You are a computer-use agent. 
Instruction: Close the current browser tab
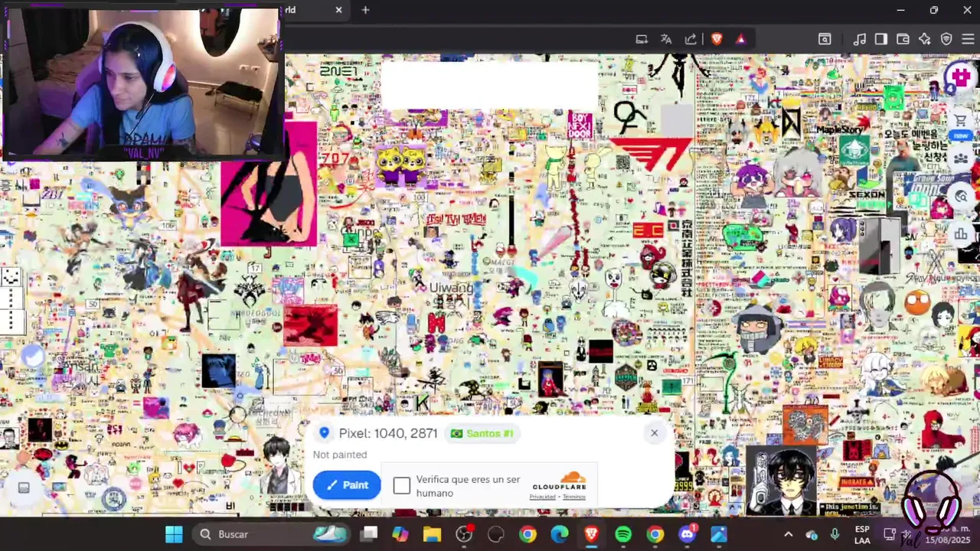[338, 10]
